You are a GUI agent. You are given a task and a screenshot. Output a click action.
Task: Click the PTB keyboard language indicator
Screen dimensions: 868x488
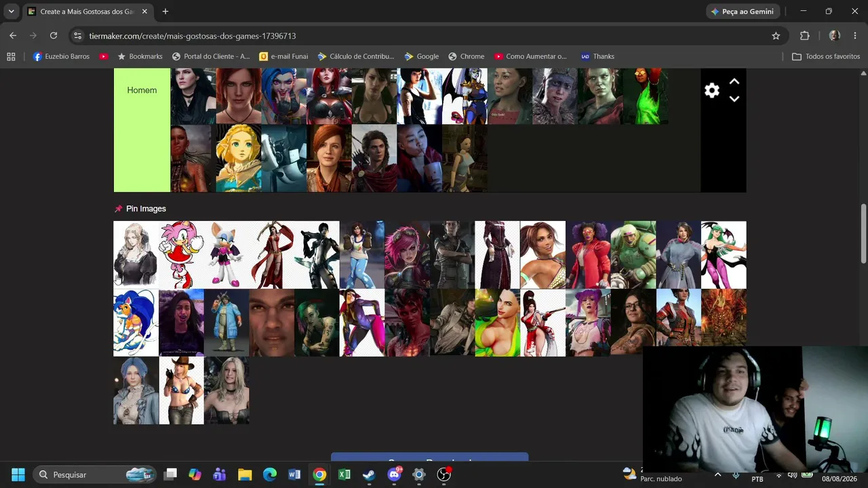point(757,479)
